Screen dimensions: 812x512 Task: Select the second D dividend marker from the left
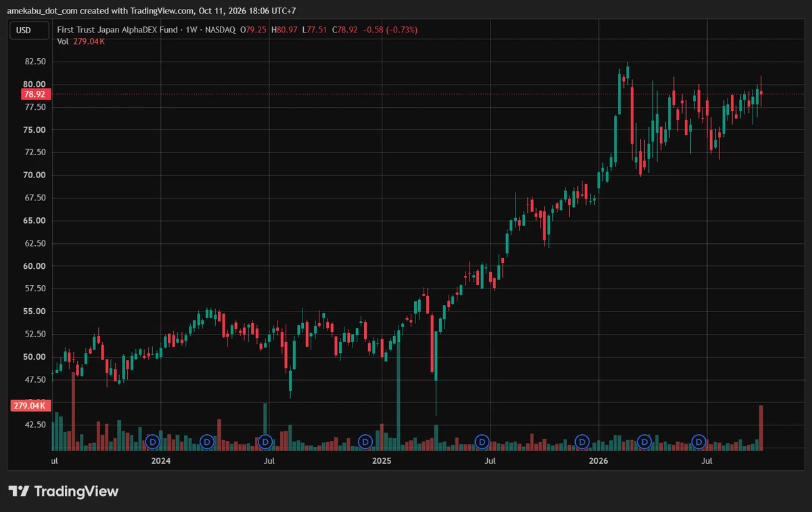(208, 442)
